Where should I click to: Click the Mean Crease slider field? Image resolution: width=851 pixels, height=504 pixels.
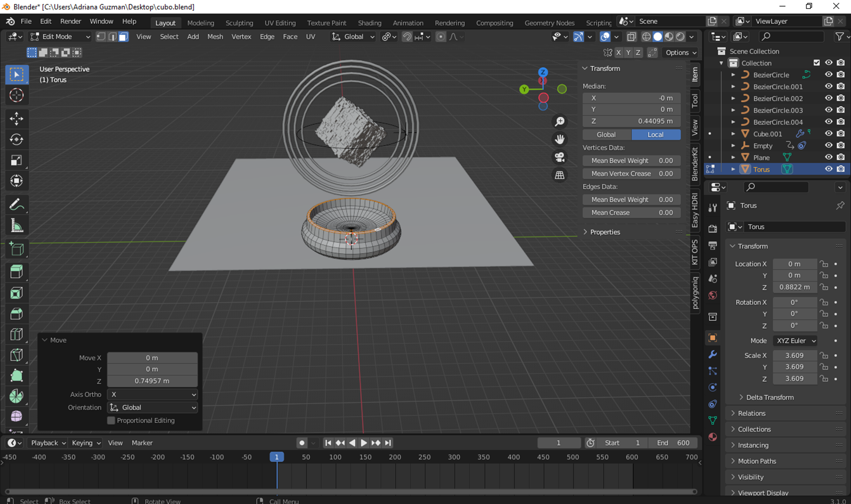point(632,213)
